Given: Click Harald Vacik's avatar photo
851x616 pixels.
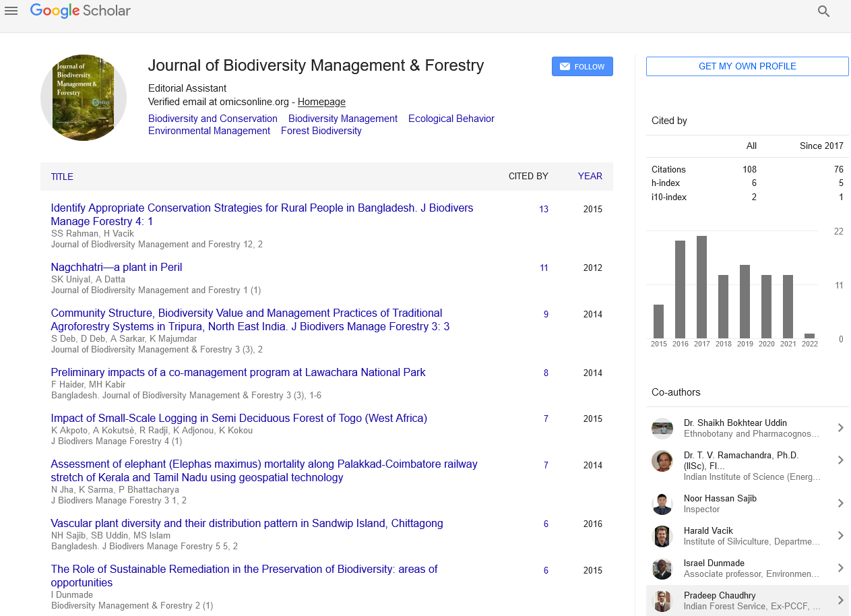Looking at the screenshot, I should click(x=662, y=536).
